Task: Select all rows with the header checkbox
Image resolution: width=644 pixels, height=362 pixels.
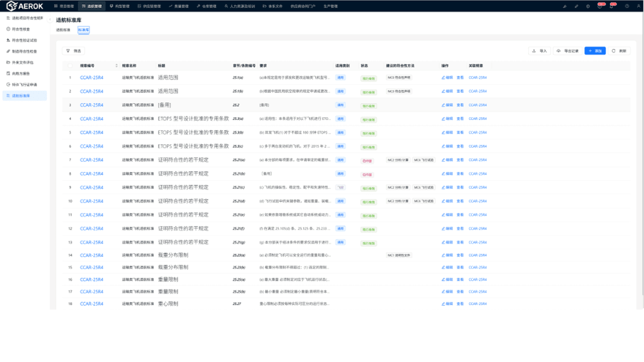Action: pos(71,65)
